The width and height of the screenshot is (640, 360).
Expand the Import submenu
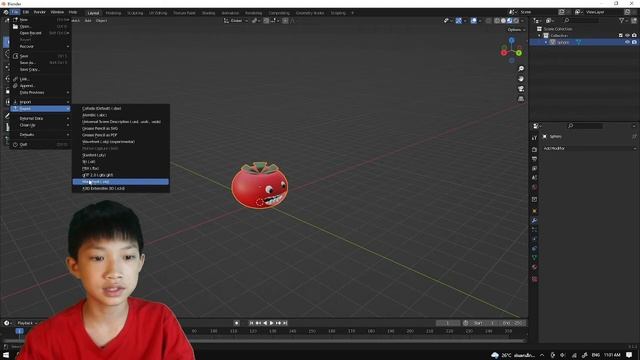click(40, 102)
